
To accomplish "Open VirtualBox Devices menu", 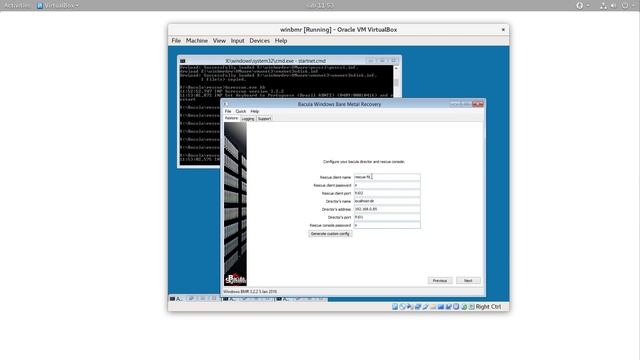I will click(x=260, y=41).
